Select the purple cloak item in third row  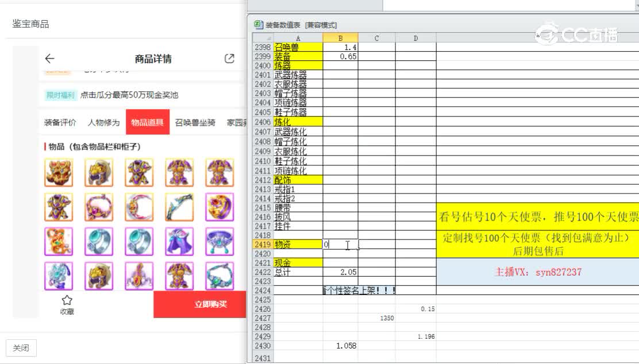(x=179, y=242)
